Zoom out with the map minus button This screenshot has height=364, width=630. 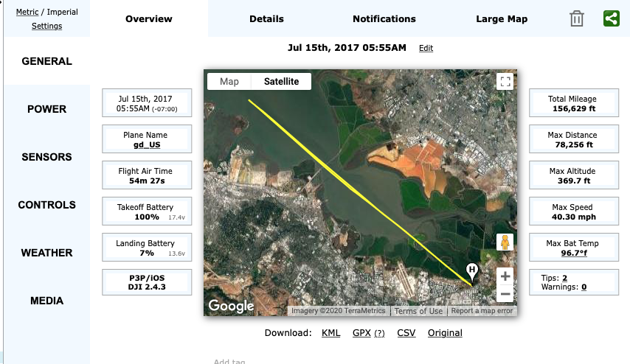(x=505, y=294)
